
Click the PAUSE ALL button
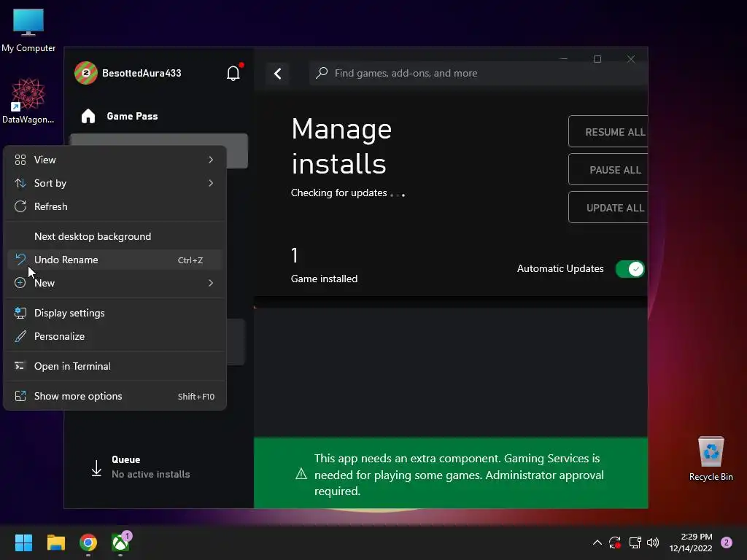pyautogui.click(x=608, y=170)
